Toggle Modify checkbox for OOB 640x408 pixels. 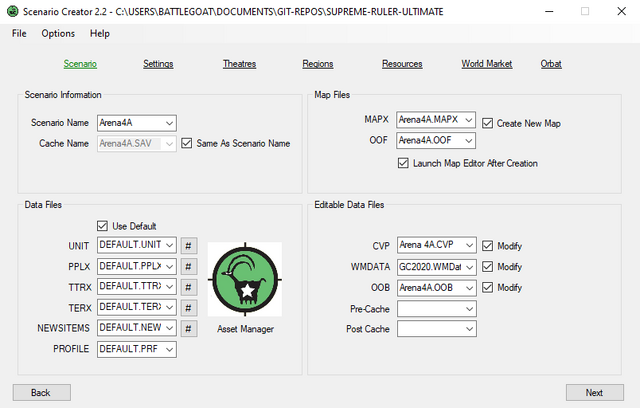coord(487,287)
